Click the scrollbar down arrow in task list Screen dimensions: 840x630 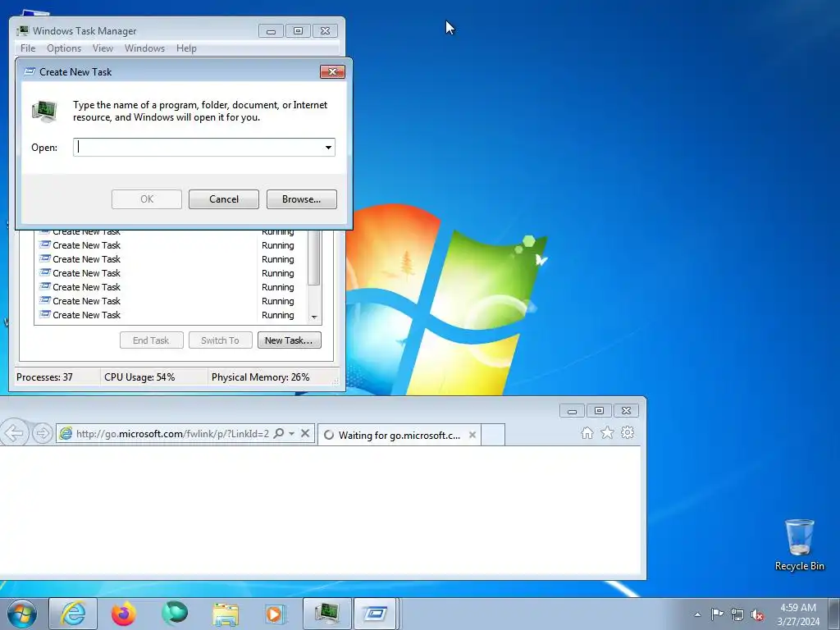click(x=314, y=317)
